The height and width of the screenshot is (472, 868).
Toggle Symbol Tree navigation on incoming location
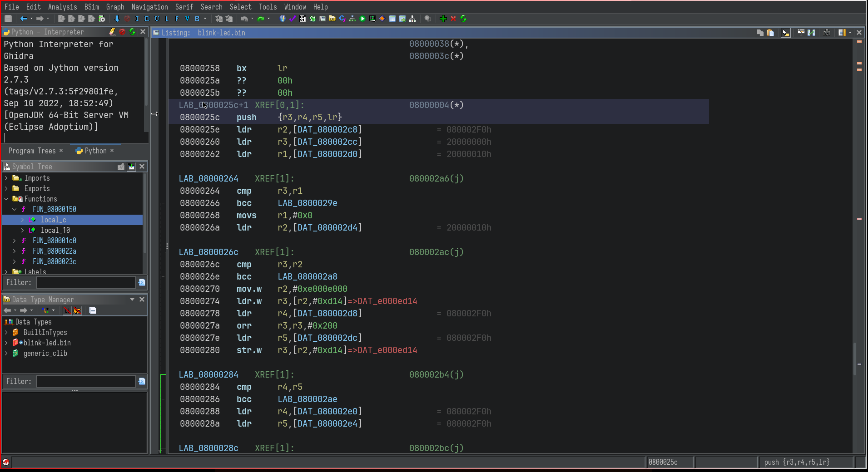point(131,167)
